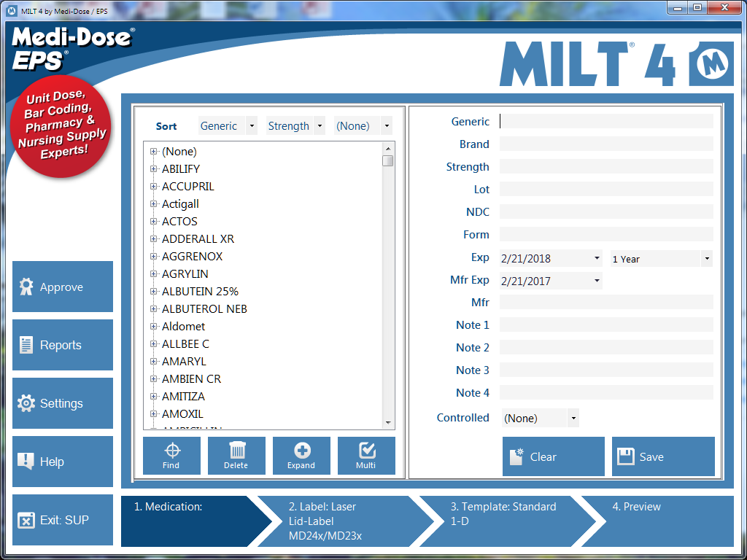The height and width of the screenshot is (560, 747).
Task: Click the NDC input field
Action: (606, 212)
